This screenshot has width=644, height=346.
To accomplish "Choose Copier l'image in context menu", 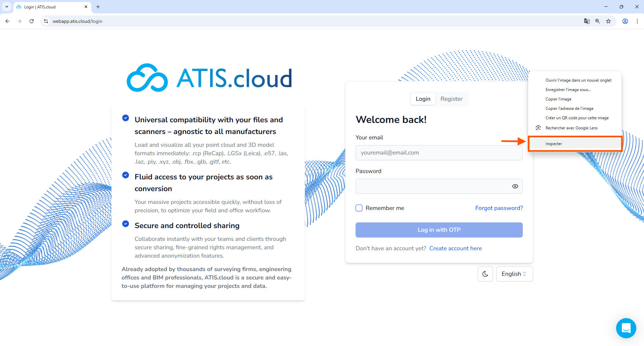I will click(x=558, y=99).
